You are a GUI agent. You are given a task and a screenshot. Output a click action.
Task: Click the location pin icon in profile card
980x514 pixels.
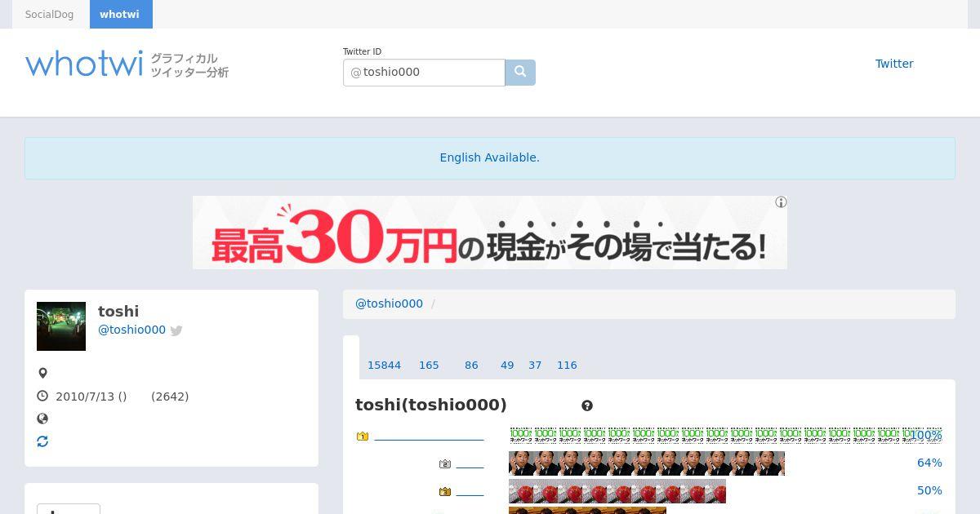[x=42, y=373]
